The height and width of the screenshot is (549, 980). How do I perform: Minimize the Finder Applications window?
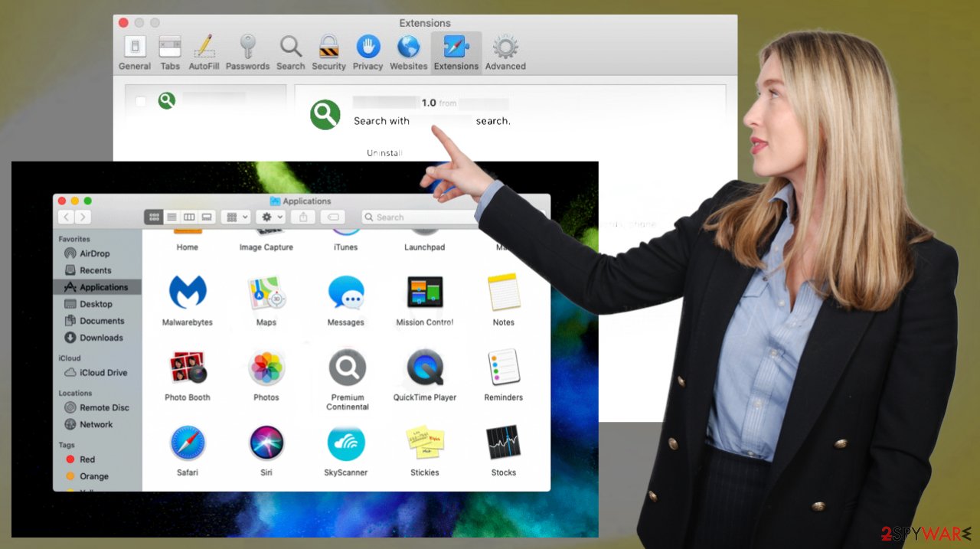pyautogui.click(x=75, y=201)
